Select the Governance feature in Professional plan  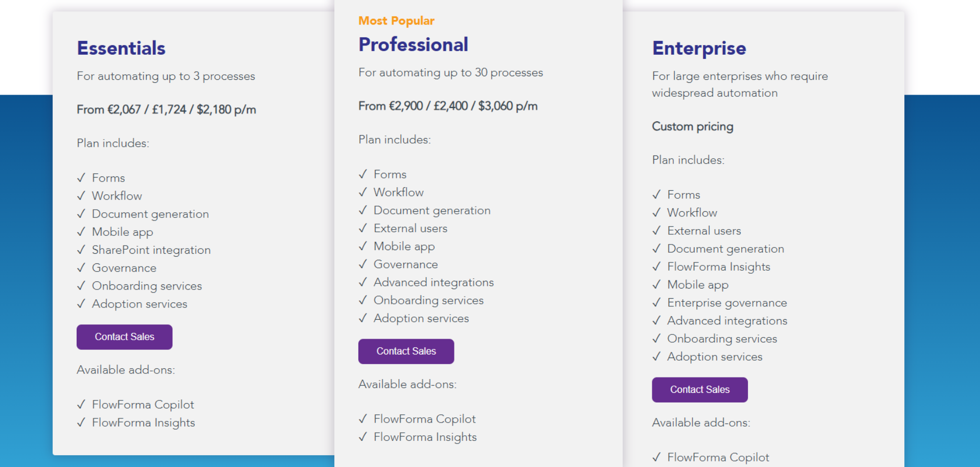pos(405,264)
